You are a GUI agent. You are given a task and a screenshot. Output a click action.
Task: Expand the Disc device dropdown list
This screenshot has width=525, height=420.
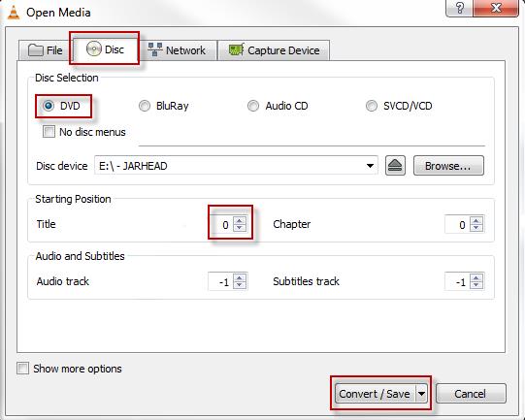[370, 166]
